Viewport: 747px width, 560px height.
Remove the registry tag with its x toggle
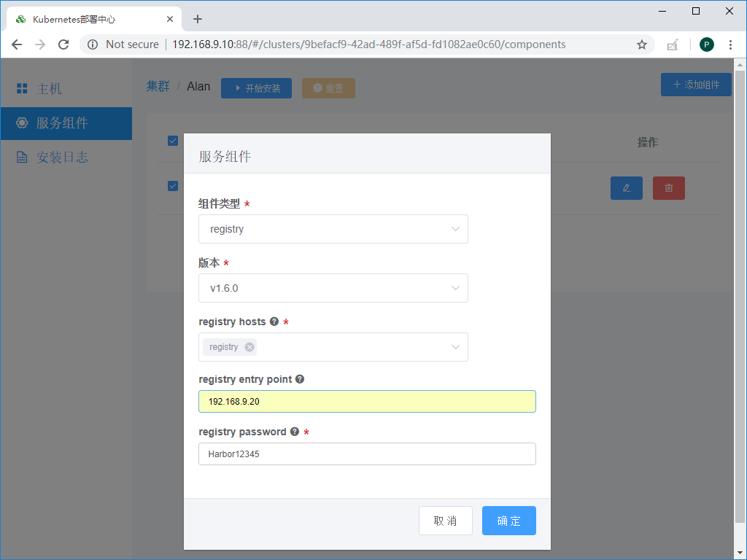click(248, 346)
